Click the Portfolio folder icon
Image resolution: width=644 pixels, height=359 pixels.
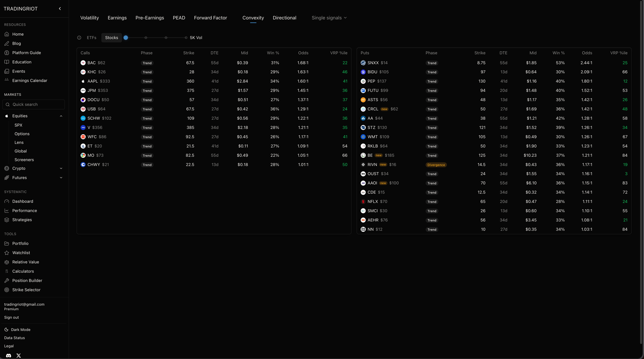click(x=7, y=244)
